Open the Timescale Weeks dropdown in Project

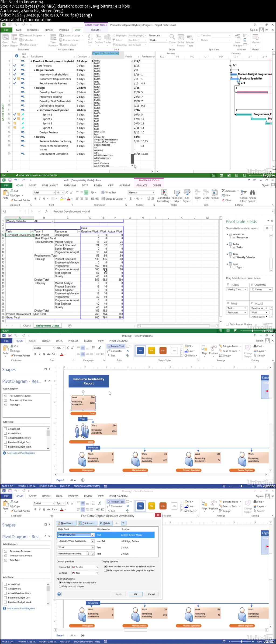click(166, 40)
